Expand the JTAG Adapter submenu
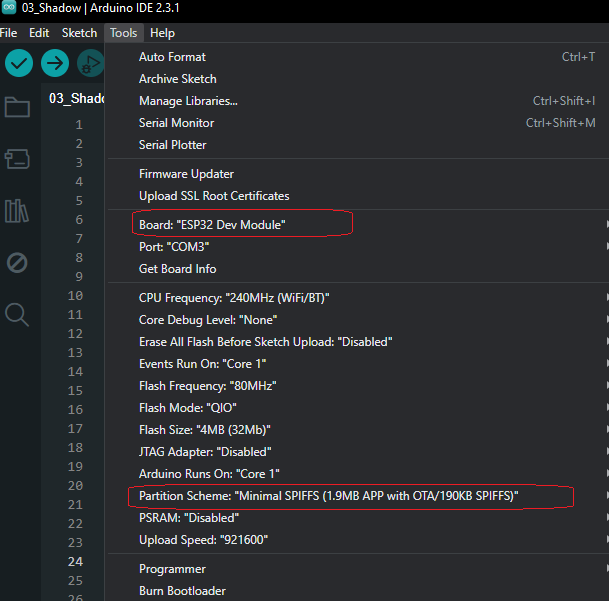The height and width of the screenshot is (601, 609). 358,452
